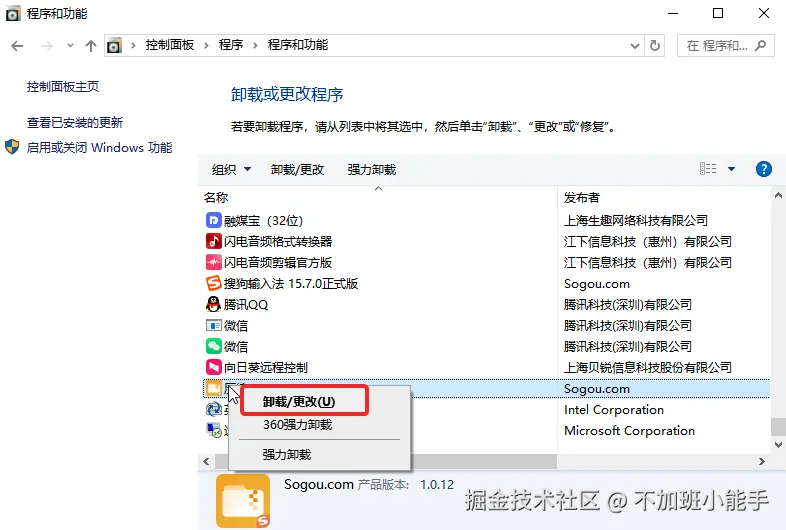Click 上海贝锐信息科技股份有限公司 publisher cell
The image size is (786, 530).
tap(648, 368)
